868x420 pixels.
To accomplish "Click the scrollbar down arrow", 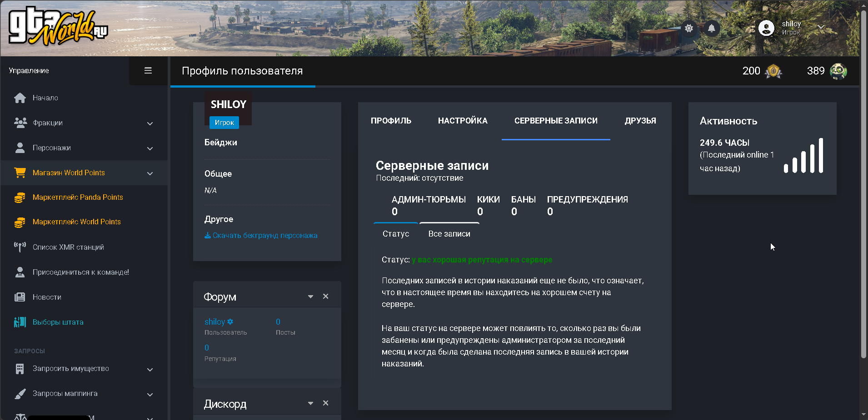I will (863, 415).
